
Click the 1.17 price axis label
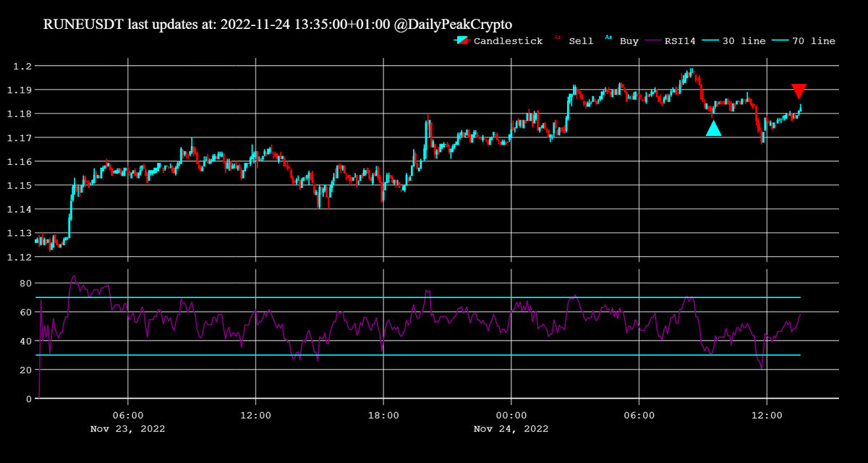click(x=19, y=137)
